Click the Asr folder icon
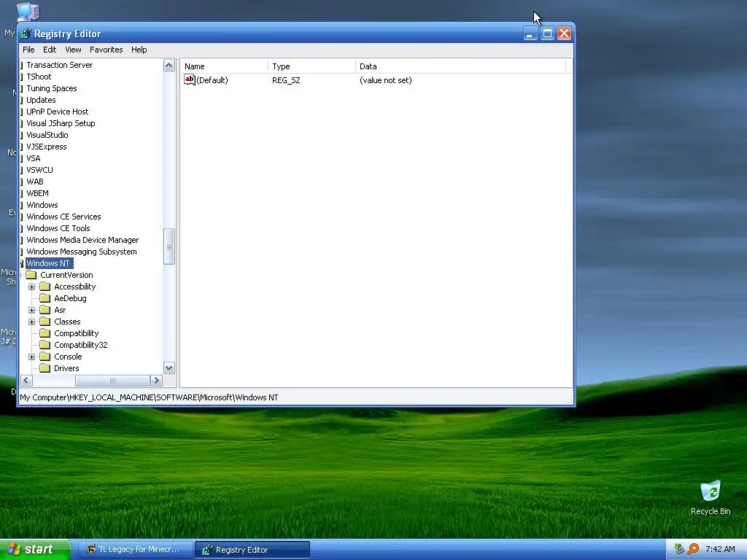The image size is (747, 560). coord(44,310)
